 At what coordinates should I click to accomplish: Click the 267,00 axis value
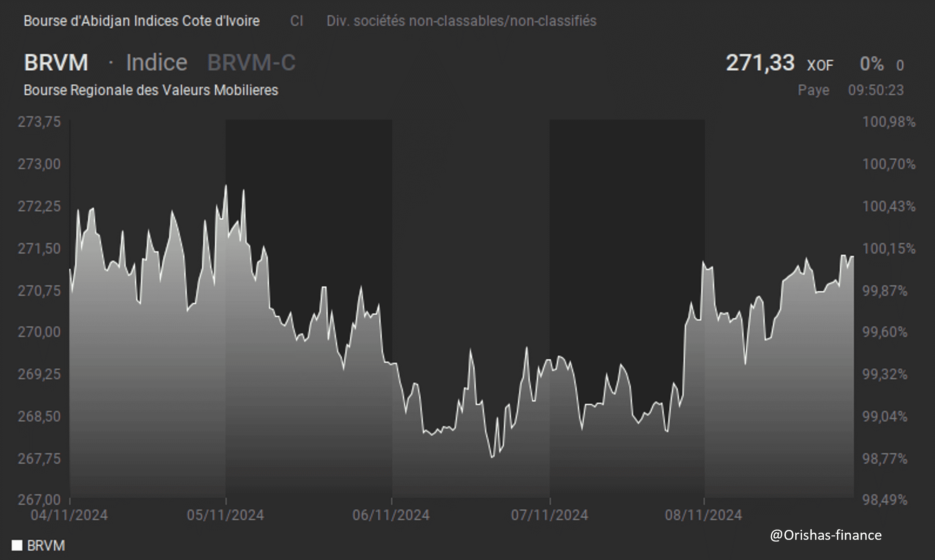(x=39, y=500)
